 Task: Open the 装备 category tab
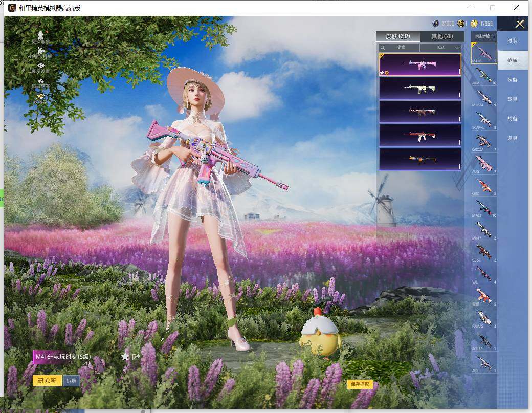pyautogui.click(x=513, y=79)
